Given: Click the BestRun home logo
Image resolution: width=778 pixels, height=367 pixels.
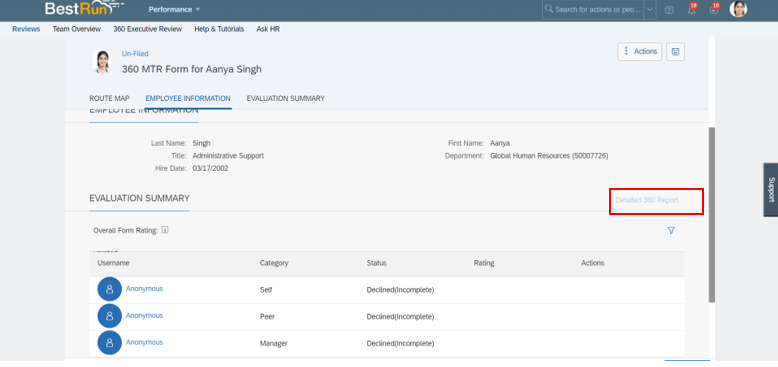Looking at the screenshot, I should [x=83, y=8].
